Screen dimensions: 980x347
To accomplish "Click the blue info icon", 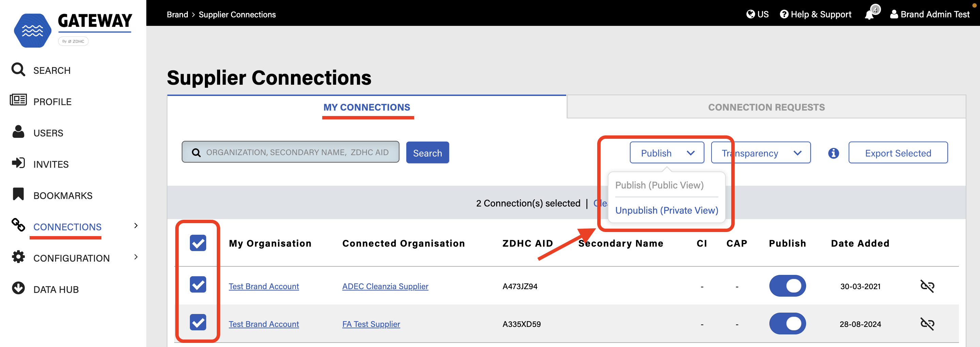I will pyautogui.click(x=833, y=153).
